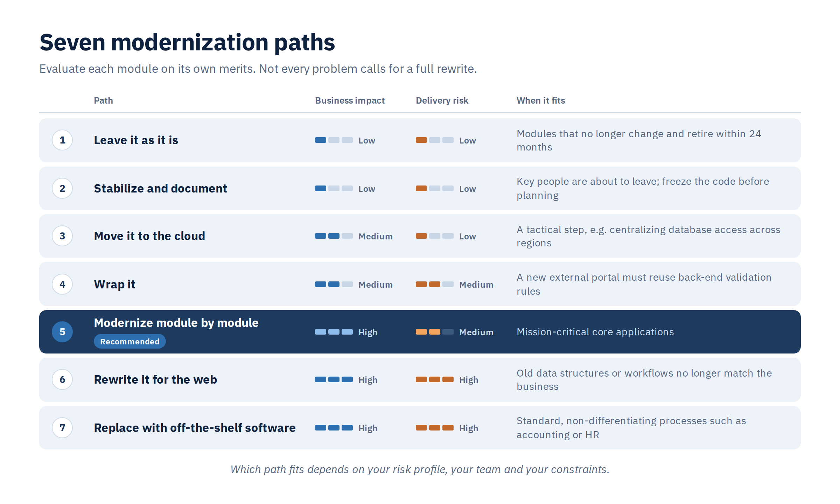Click the number 4 circle badge
Image resolution: width=840 pixels, height=504 pixels.
coord(62,284)
